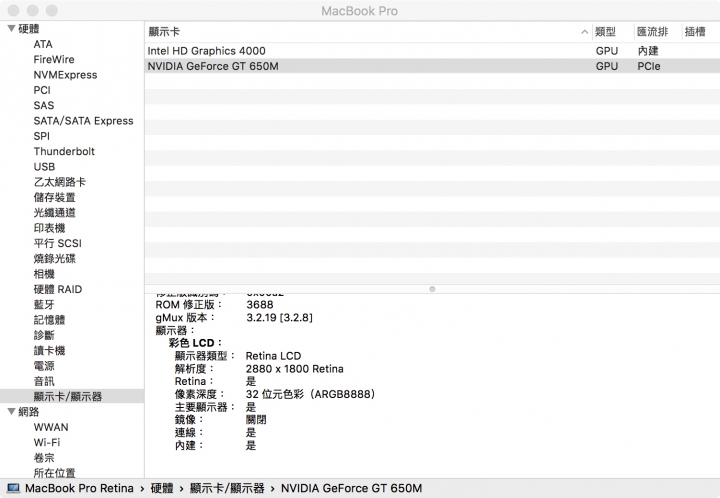This screenshot has width=720, height=498.
Task: Open SATA/SATA Express entry
Action: [x=83, y=121]
